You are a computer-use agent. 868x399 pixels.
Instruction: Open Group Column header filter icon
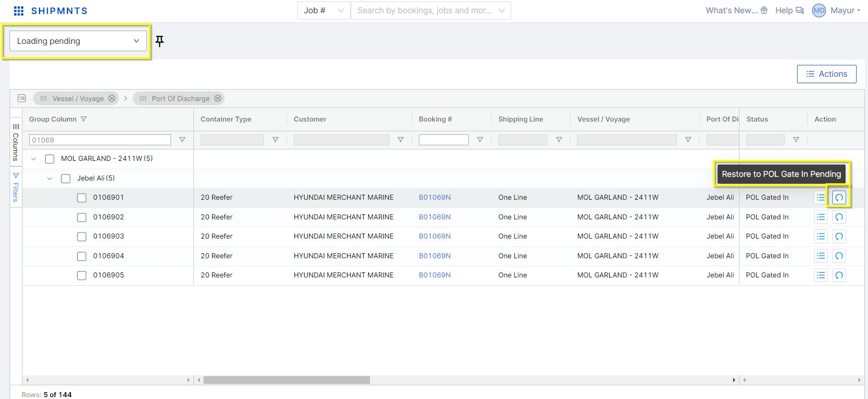pyautogui.click(x=84, y=119)
